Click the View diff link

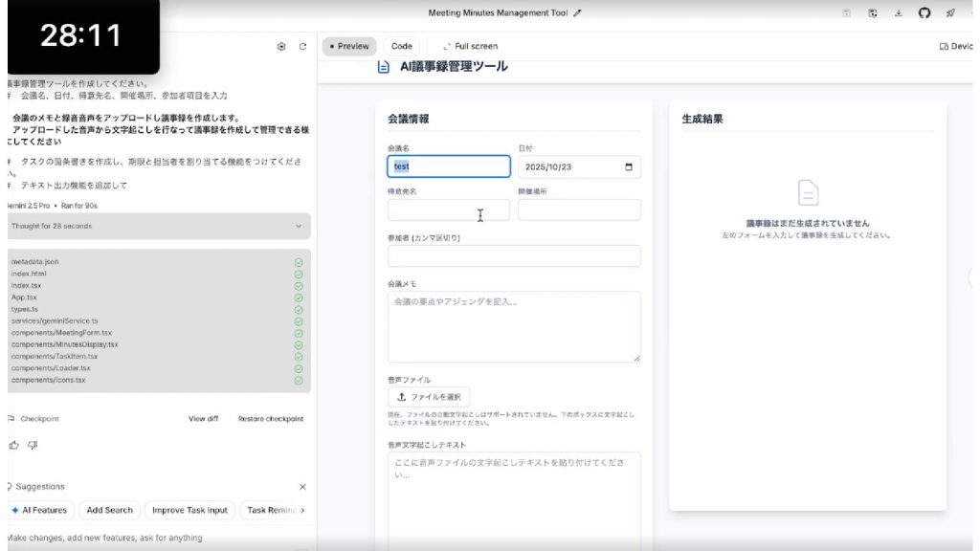click(x=203, y=419)
